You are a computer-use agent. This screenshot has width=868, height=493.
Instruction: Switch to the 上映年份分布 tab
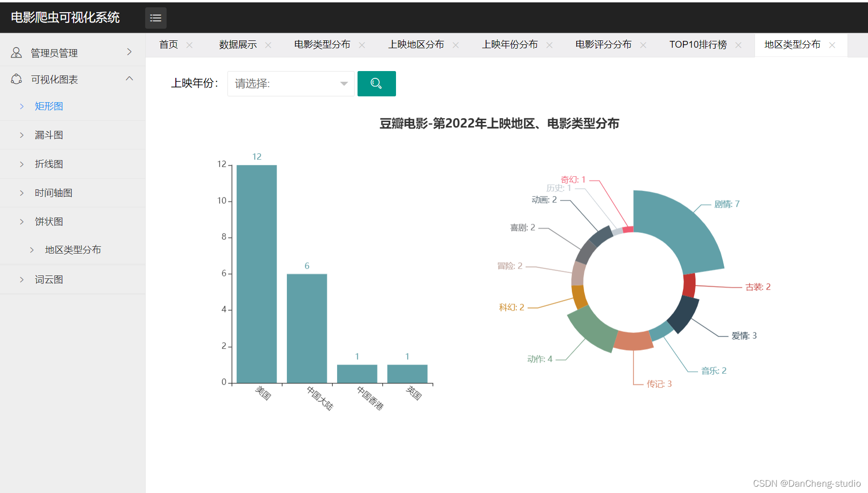(x=510, y=45)
